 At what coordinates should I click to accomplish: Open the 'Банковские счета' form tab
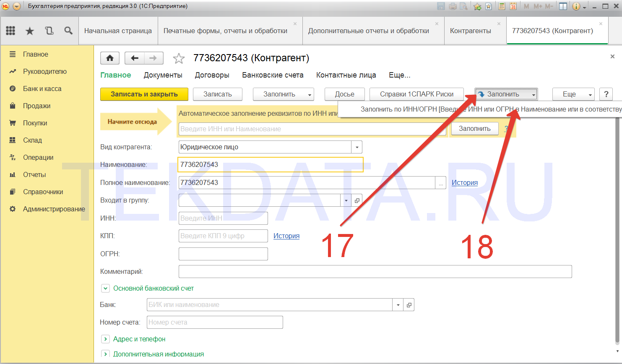pos(273,75)
